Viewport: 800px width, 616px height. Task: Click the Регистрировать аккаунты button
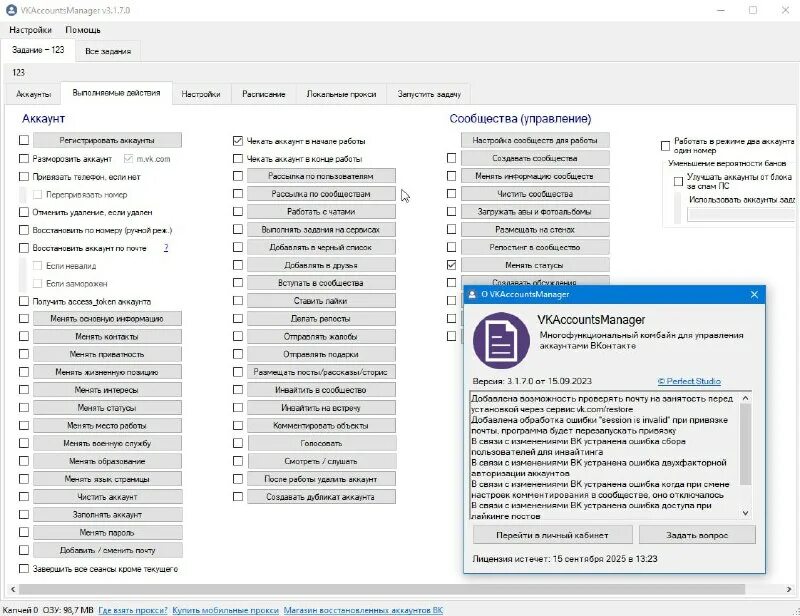tap(107, 140)
